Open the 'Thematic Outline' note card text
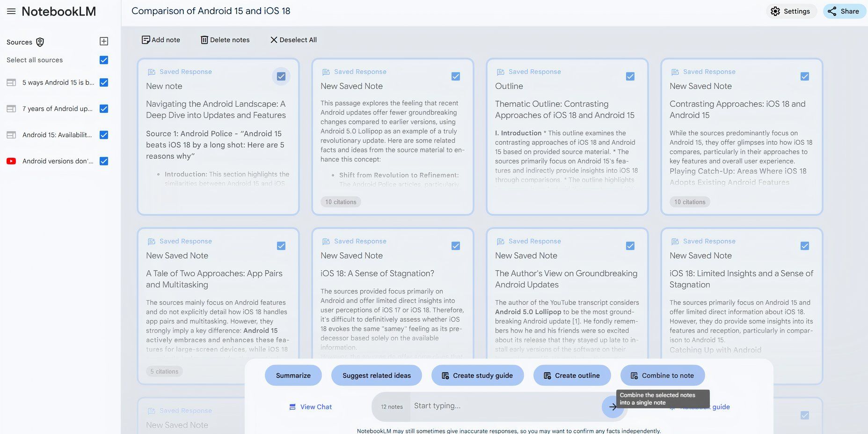The width and height of the screenshot is (868, 434). [565, 110]
